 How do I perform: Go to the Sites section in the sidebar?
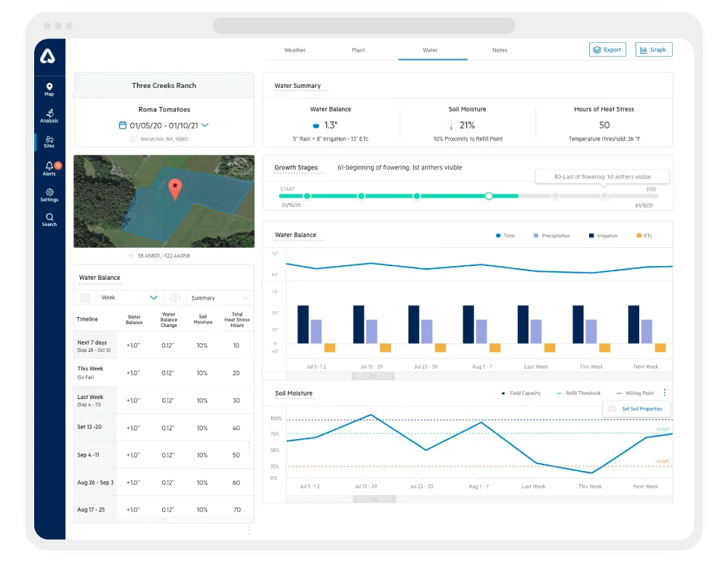coord(49,142)
